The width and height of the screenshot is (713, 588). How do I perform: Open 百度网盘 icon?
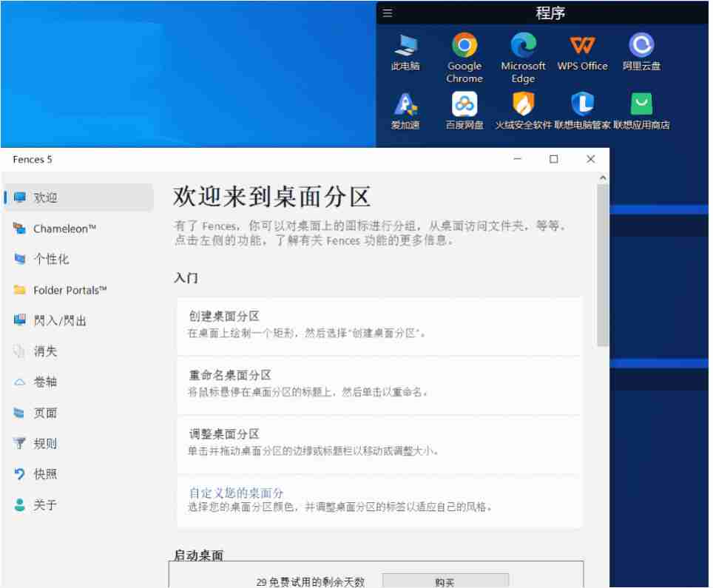(x=464, y=110)
